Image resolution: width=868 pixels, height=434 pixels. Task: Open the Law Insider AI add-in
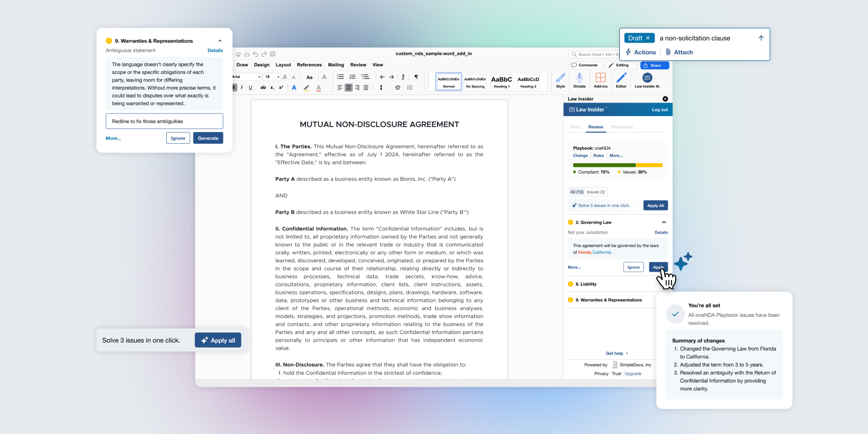(647, 80)
